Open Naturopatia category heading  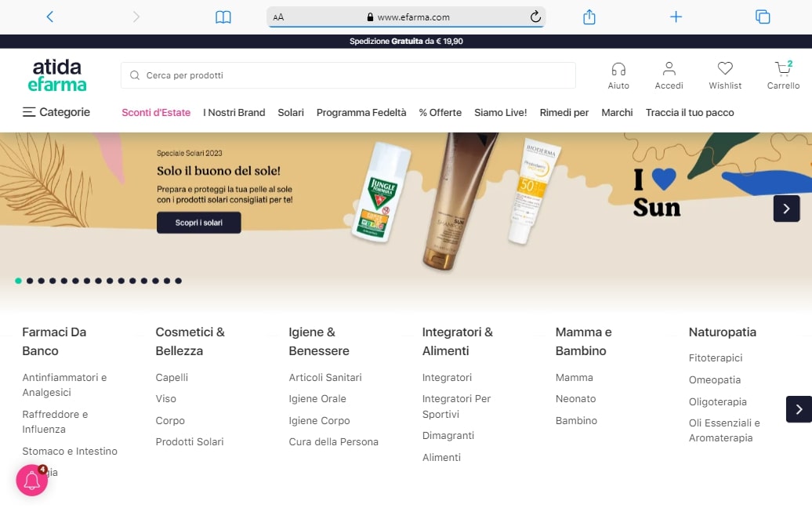pyautogui.click(x=723, y=332)
